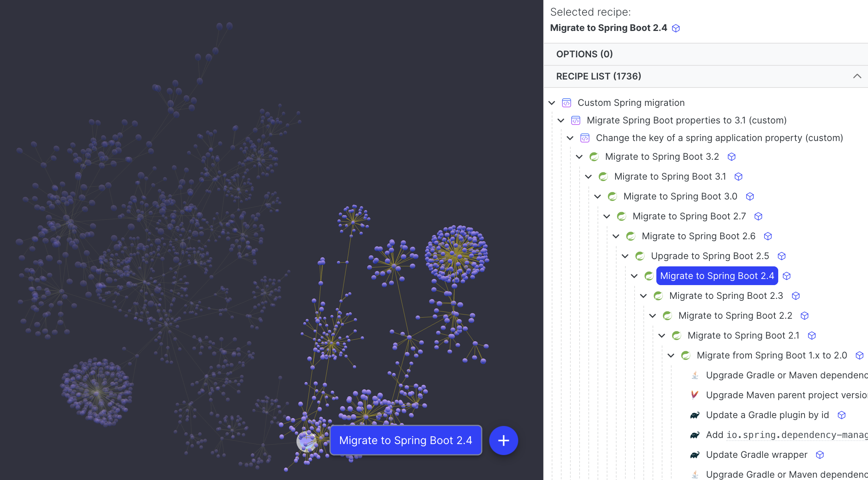Select Custom Spring migration root row
This screenshot has width=868, height=480.
tap(631, 103)
